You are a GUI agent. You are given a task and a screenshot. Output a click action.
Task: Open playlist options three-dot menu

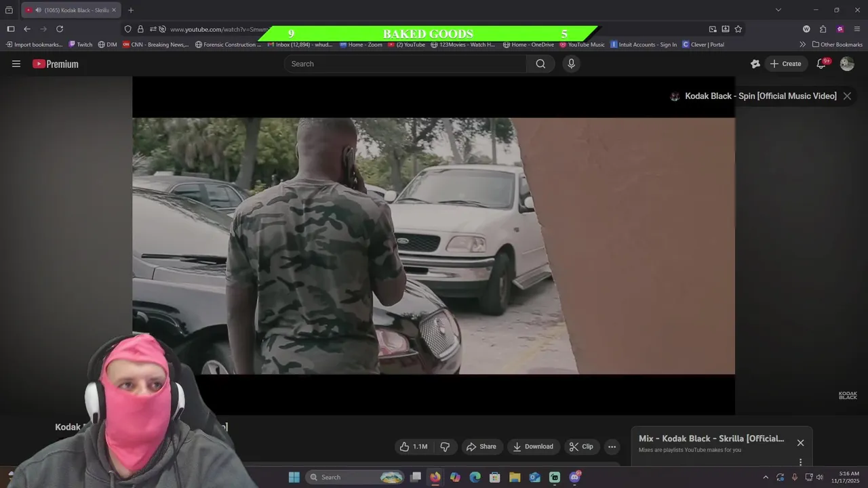[x=800, y=462]
